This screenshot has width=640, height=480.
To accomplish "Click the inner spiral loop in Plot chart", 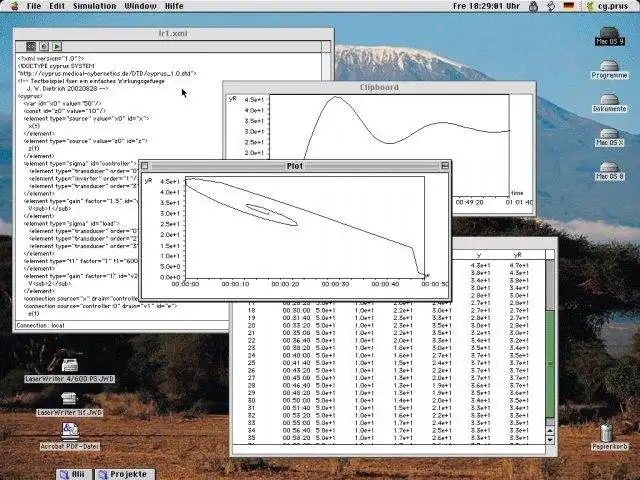I will (258, 209).
